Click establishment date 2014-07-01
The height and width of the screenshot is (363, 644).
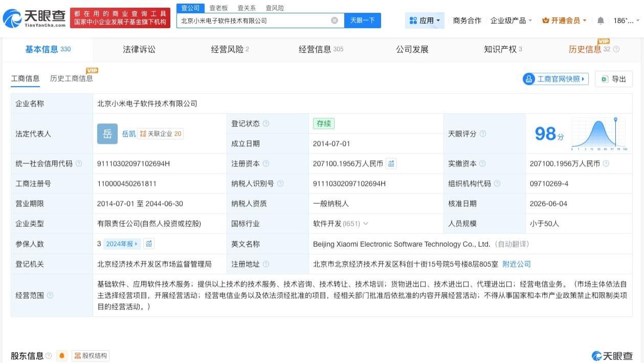point(331,144)
